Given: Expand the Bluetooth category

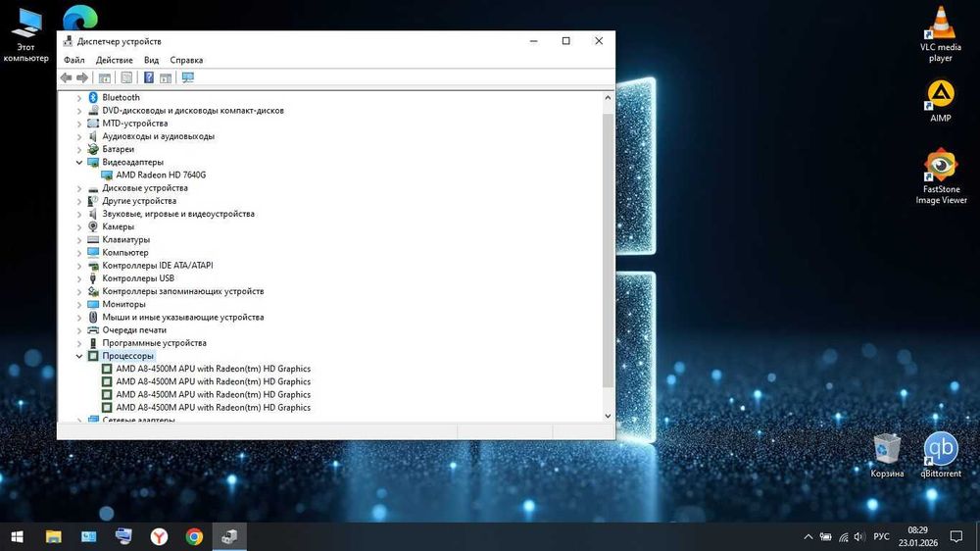Looking at the screenshot, I should [x=79, y=98].
